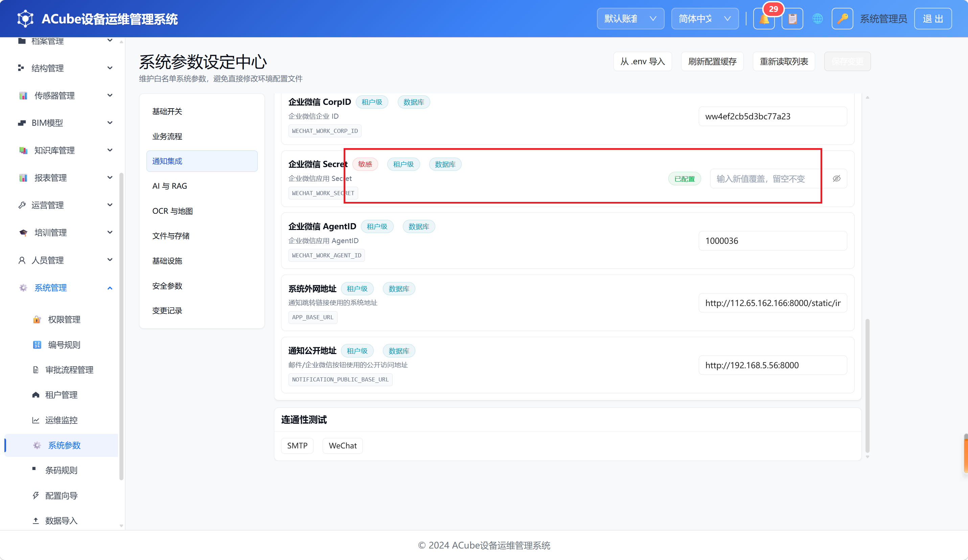Switch to the 基础开关 category

202,111
